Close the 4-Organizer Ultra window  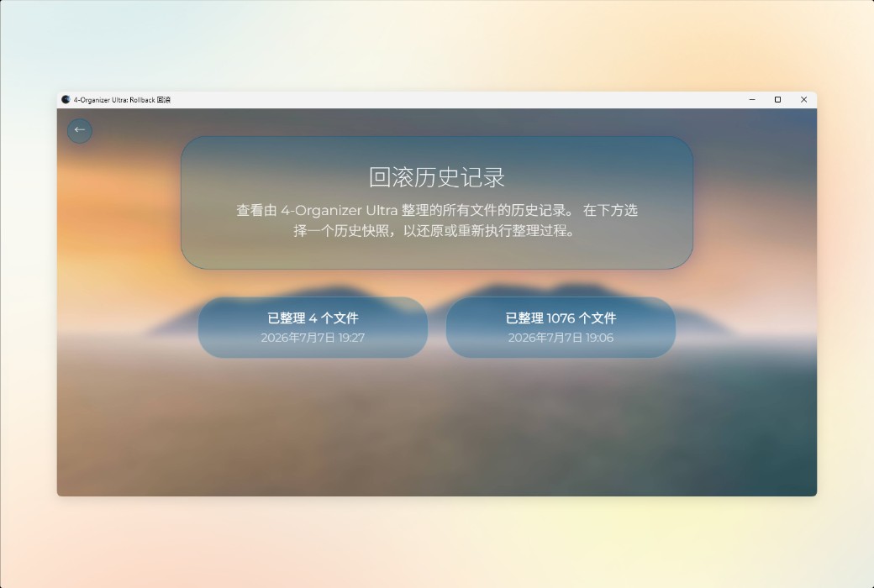pyautogui.click(x=803, y=100)
